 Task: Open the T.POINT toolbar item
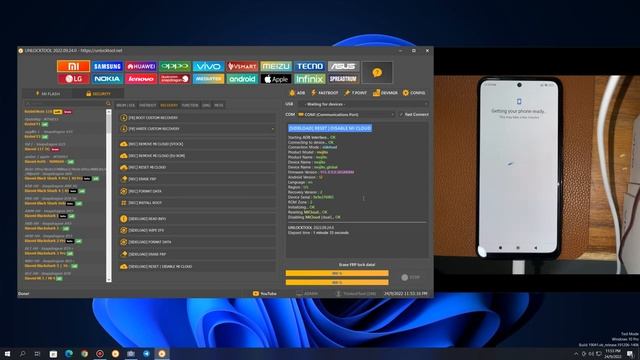tap(356, 93)
